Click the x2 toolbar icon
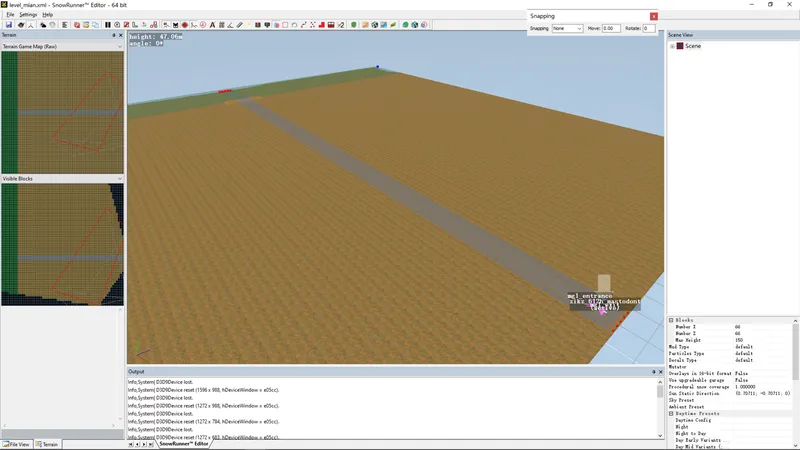 click(x=341, y=24)
